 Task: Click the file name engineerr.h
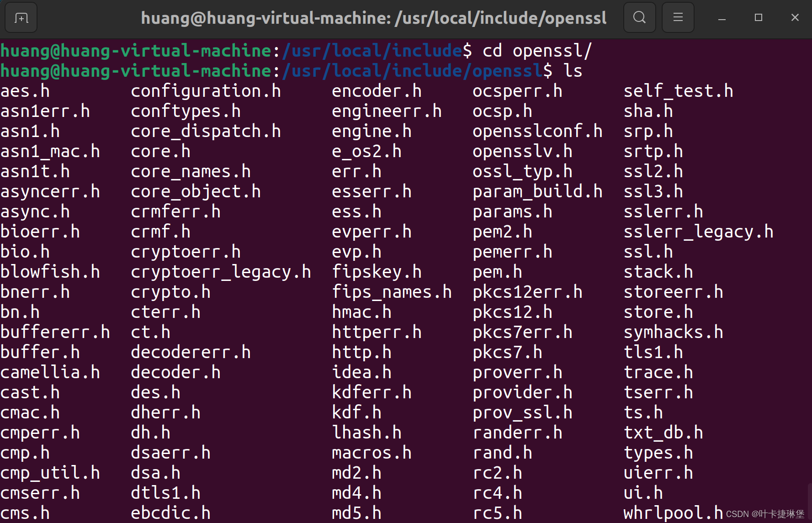(387, 111)
